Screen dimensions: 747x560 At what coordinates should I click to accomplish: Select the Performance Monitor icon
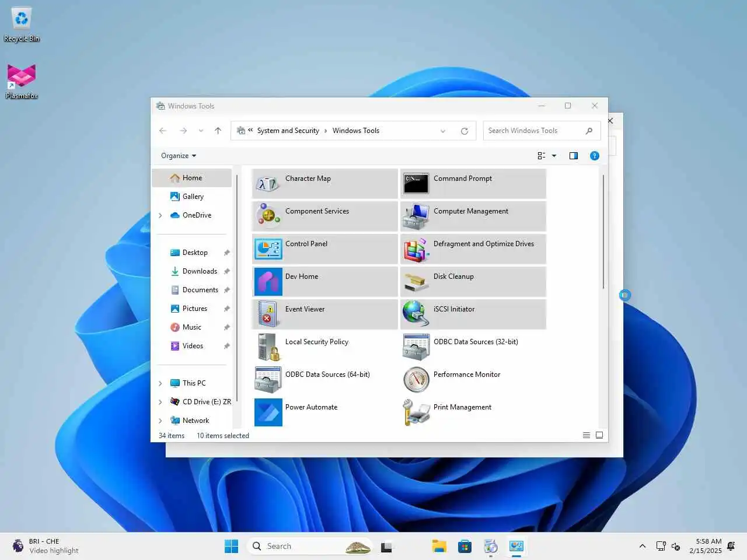click(416, 380)
